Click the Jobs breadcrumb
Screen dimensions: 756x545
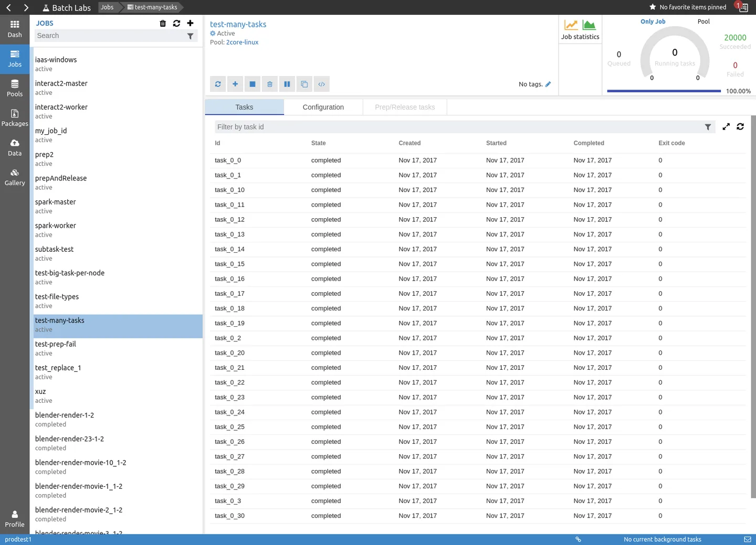pos(107,7)
